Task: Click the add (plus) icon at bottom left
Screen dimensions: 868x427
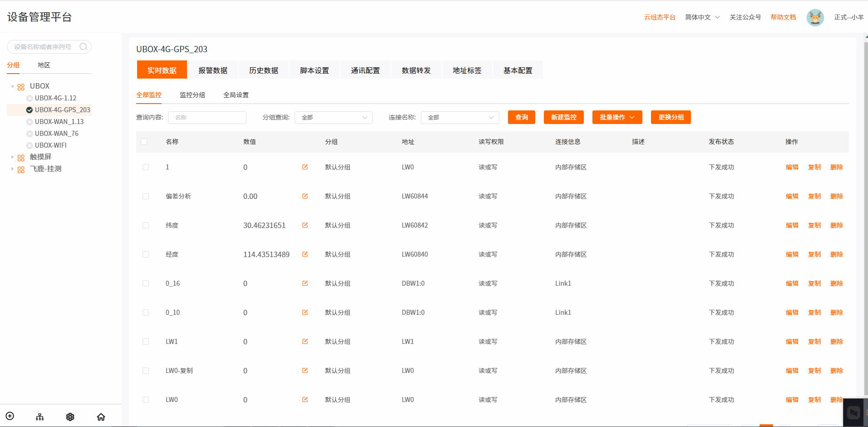Action: [x=10, y=416]
